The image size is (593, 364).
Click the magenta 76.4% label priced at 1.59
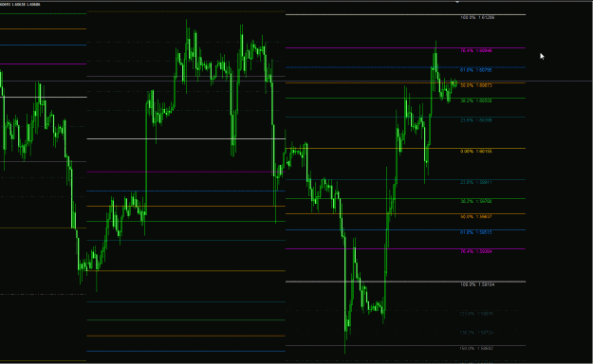coord(476,251)
